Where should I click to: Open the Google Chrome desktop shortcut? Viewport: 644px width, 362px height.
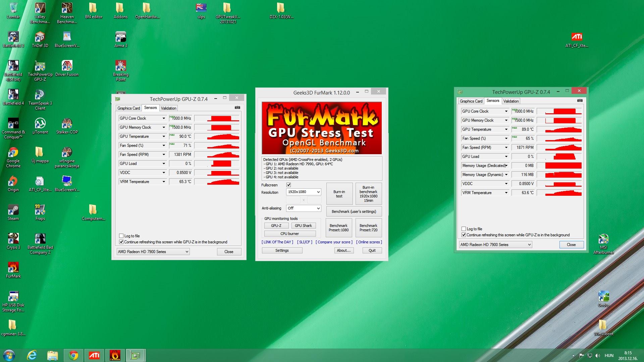tap(13, 157)
